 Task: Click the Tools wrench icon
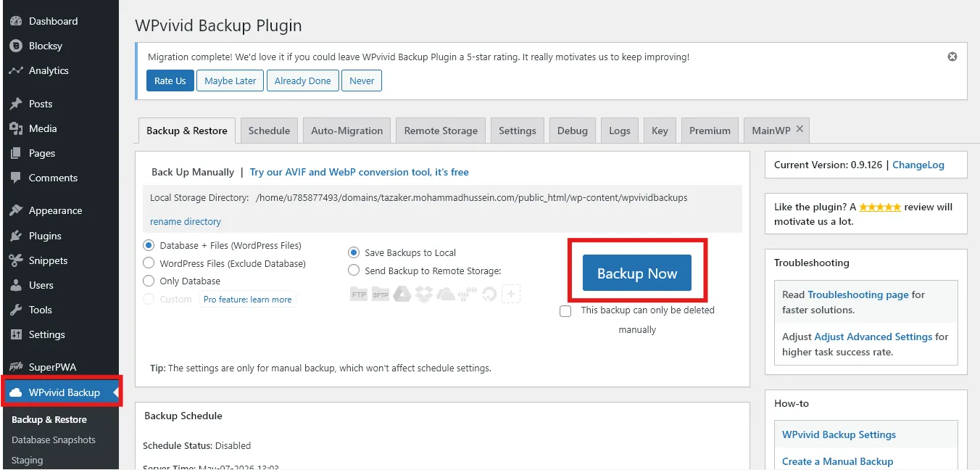(x=16, y=310)
